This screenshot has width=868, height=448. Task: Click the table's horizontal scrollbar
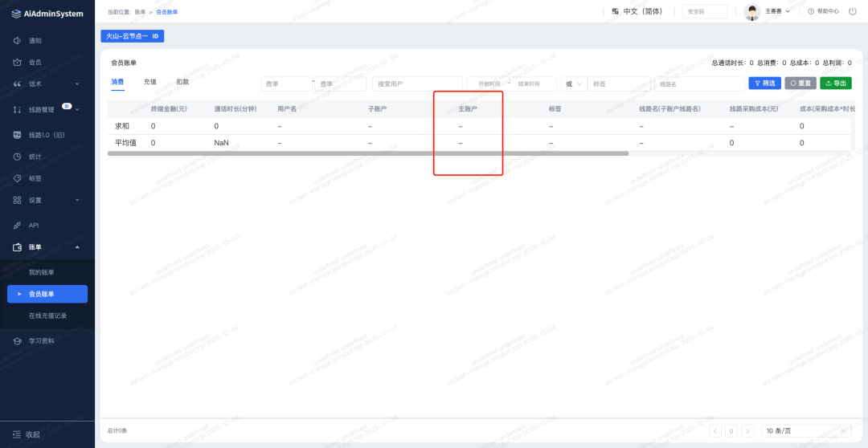pos(367,153)
